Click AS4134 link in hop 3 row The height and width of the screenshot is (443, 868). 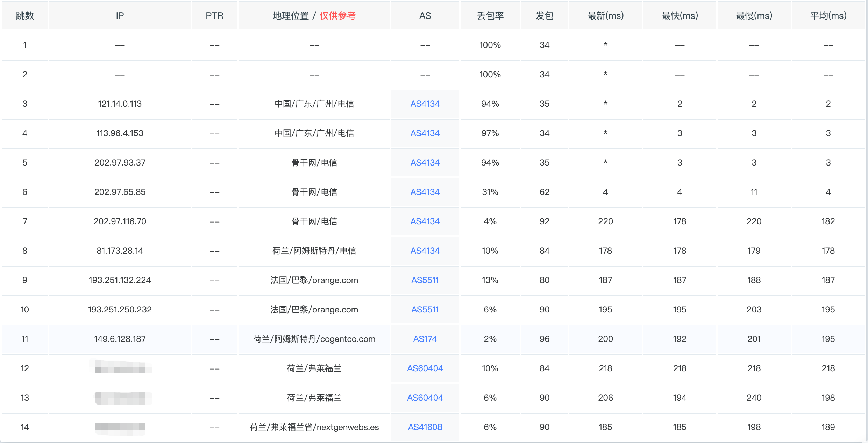(425, 104)
